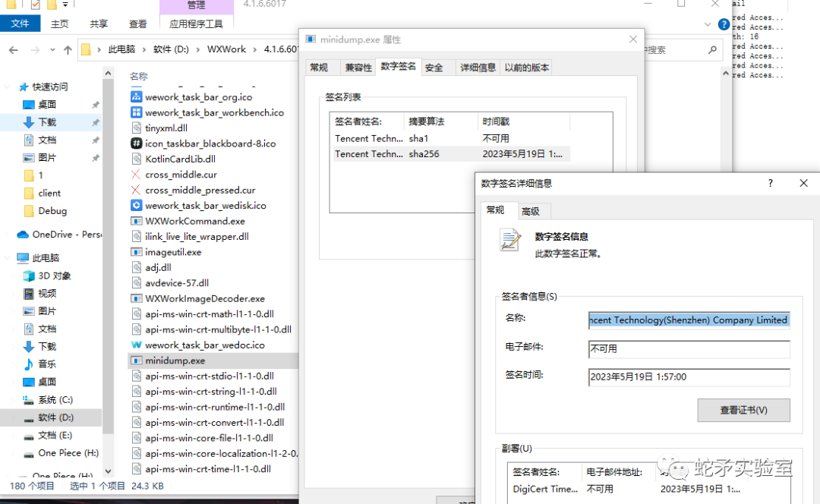The width and height of the screenshot is (820, 504).
Task: Select WXWork in the address breadcrumb
Action: (x=226, y=49)
